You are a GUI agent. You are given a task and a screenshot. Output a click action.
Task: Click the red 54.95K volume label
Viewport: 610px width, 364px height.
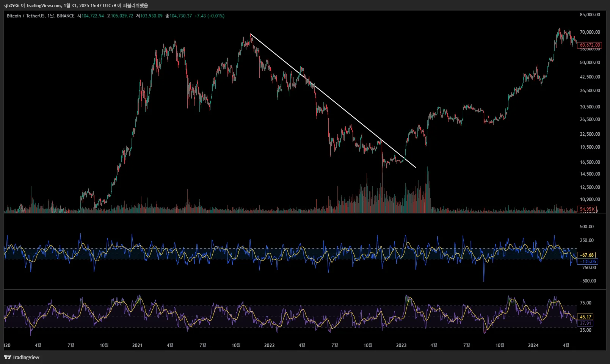point(586,209)
